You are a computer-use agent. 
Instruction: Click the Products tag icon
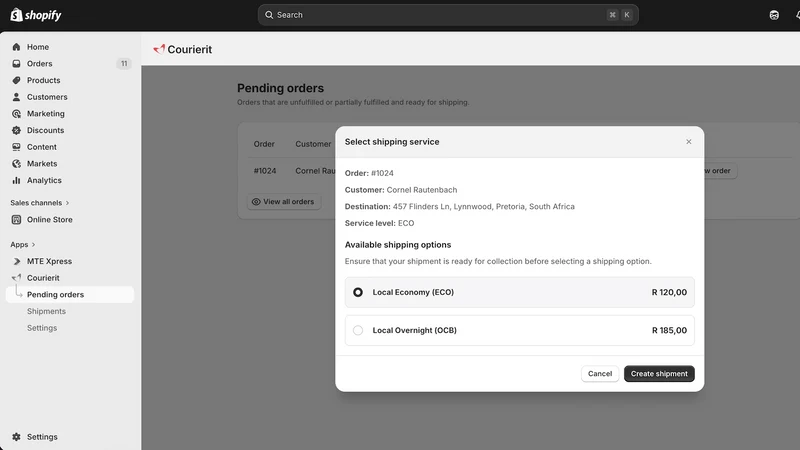16,80
